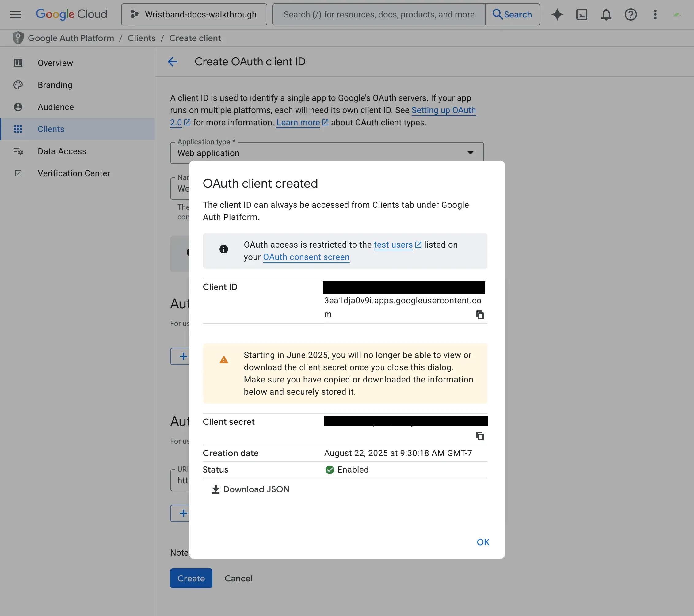Viewport: 694px width, 616px height.
Task: Go to Clients breadcrumb
Action: point(142,38)
